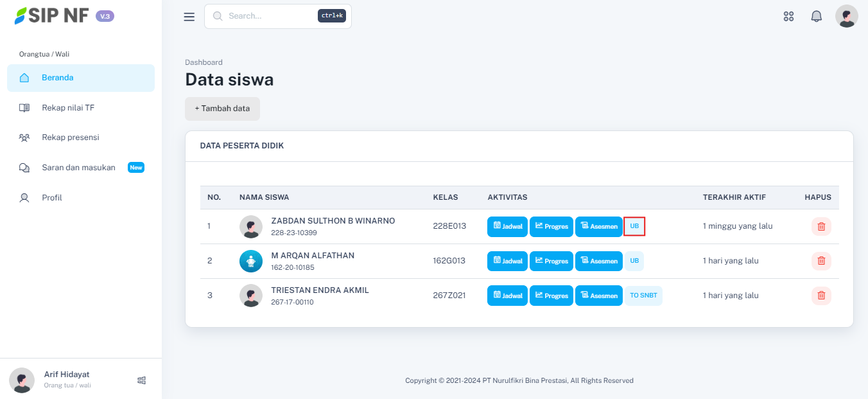Open the notification bell
This screenshot has width=868, height=399.
click(816, 17)
